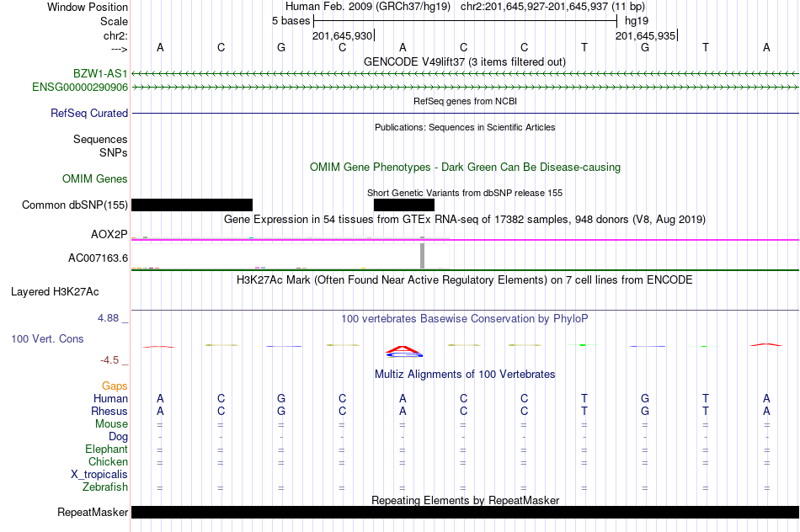800x532 pixels.
Task: Open the RefSeq genes from NCBI title
Action: tap(465, 101)
